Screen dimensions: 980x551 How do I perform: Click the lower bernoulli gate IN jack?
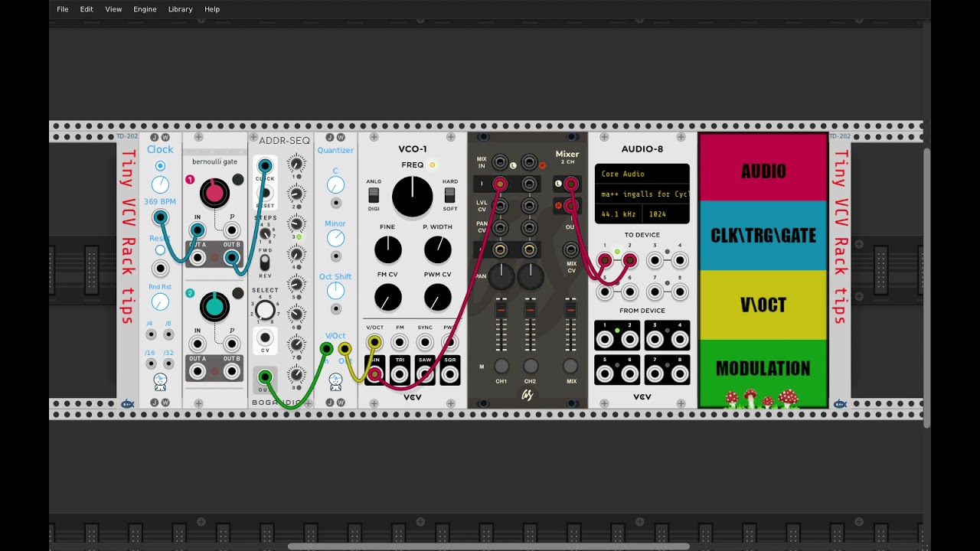point(198,344)
